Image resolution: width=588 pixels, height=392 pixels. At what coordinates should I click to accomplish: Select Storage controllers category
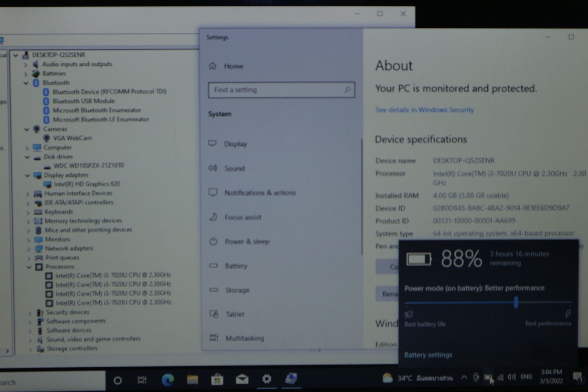72,348
